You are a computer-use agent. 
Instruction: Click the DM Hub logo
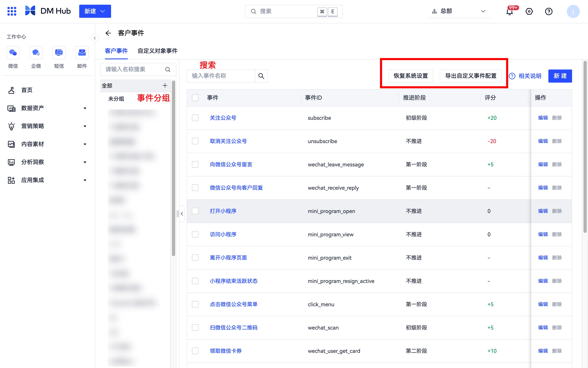coord(48,11)
